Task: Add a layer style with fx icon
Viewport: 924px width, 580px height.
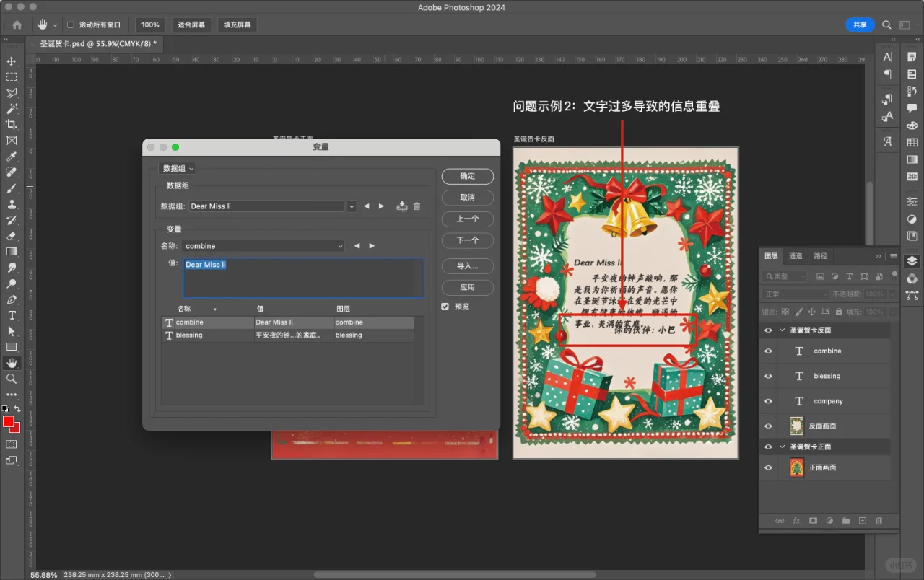Action: pyautogui.click(x=797, y=521)
